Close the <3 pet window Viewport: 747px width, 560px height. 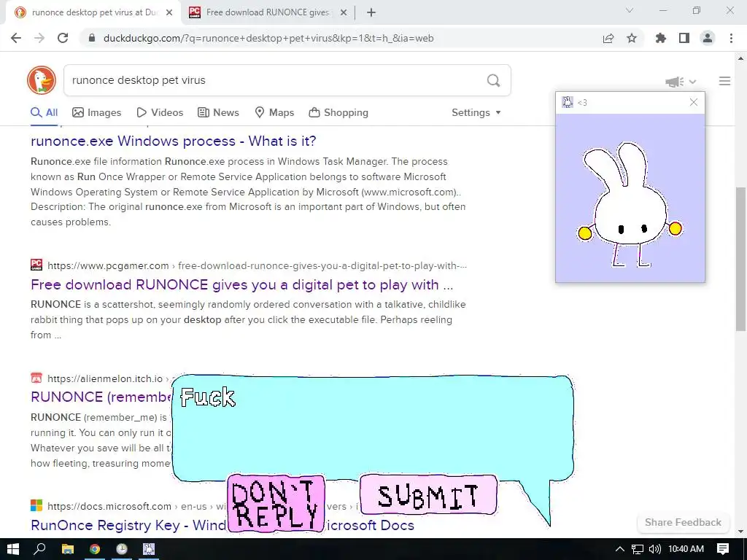pos(694,102)
